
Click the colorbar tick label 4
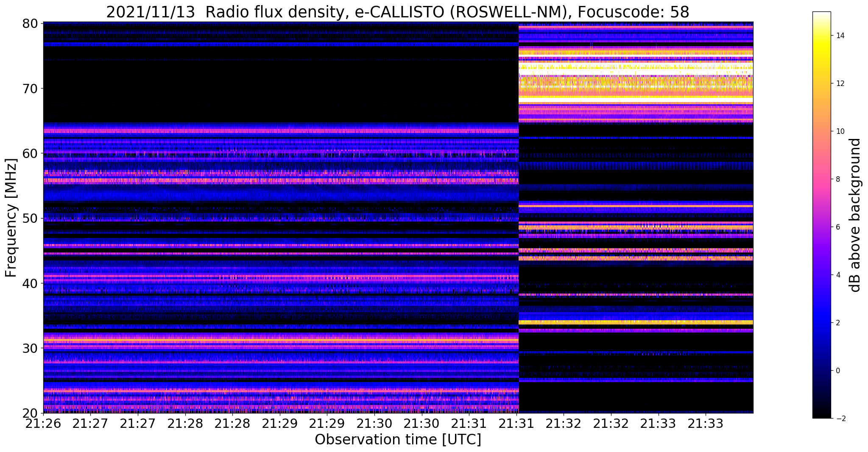click(x=838, y=275)
